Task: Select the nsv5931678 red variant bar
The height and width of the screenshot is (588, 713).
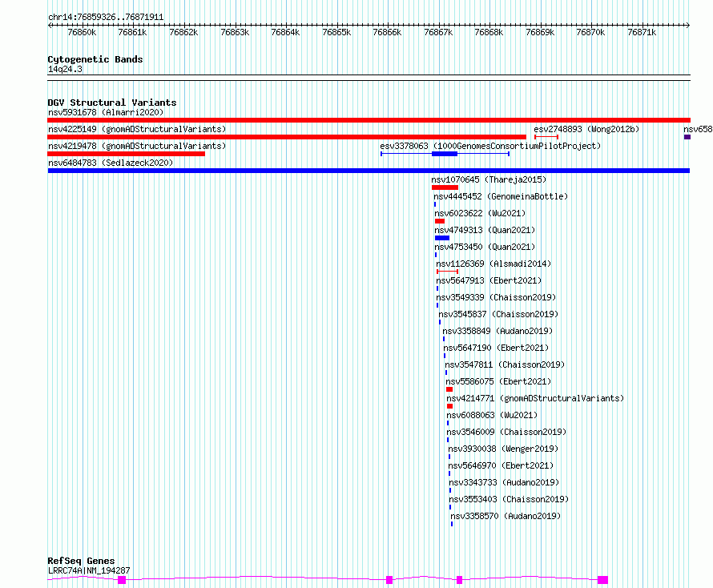Action: point(369,120)
